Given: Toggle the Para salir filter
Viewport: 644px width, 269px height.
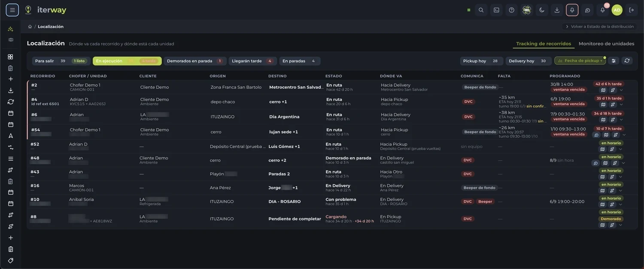Looking at the screenshot, I should (61, 61).
